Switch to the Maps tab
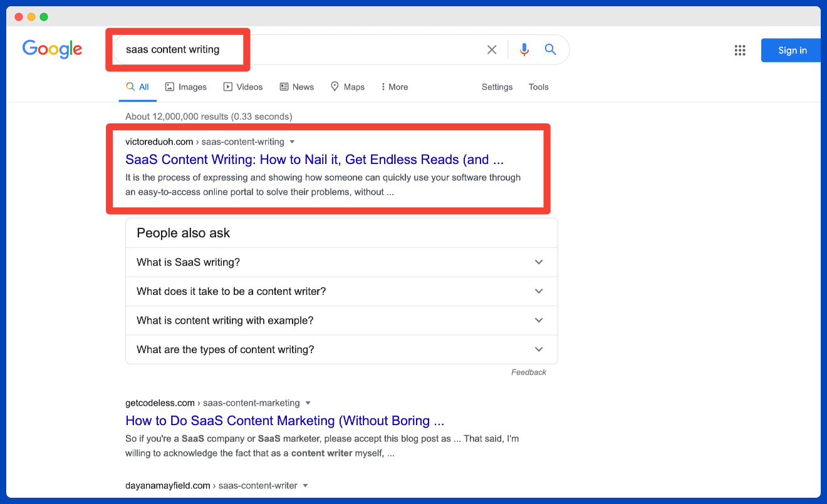 pos(348,87)
